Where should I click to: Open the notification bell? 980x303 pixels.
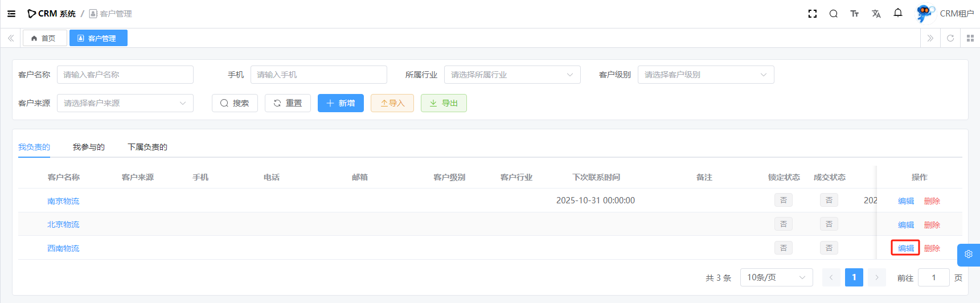coord(898,13)
